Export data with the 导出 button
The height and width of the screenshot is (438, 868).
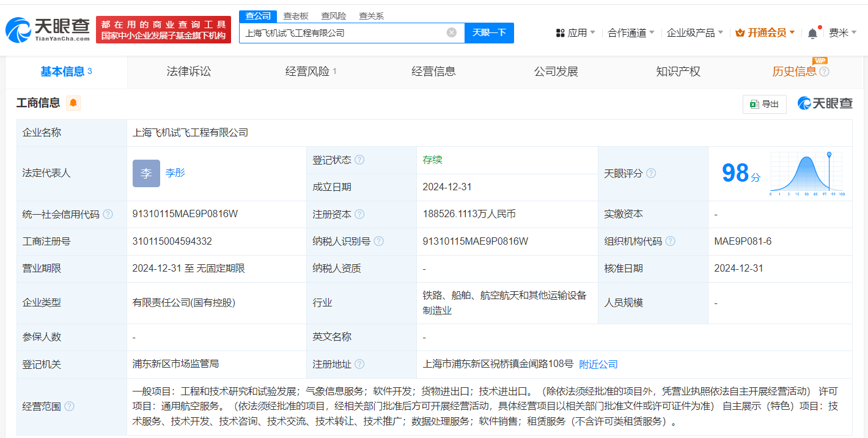tap(764, 104)
